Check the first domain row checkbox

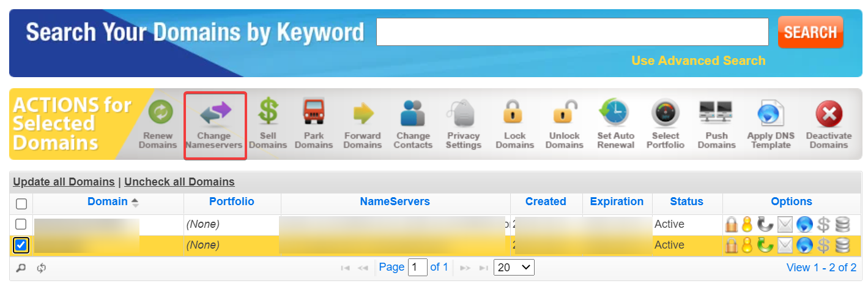[21, 225]
